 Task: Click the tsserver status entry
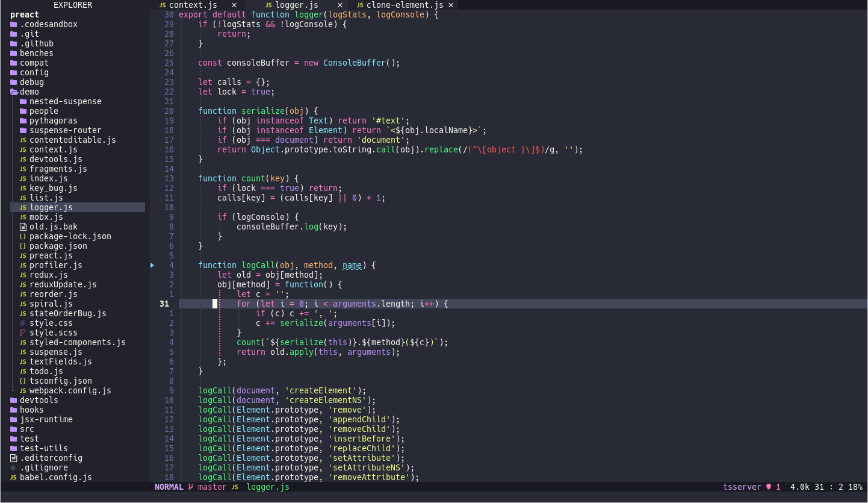(742, 487)
